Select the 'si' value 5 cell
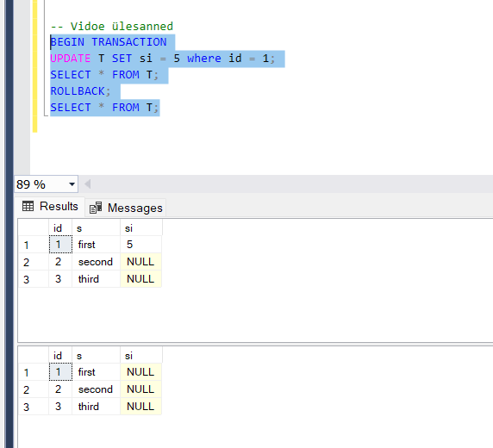This screenshot has width=493, height=448. coord(140,245)
